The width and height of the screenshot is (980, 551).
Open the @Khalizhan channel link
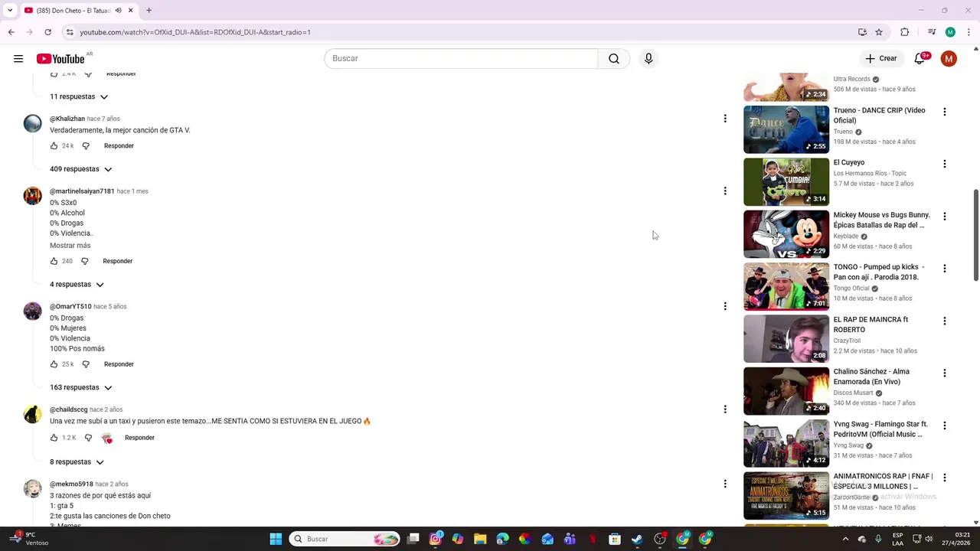pyautogui.click(x=67, y=119)
